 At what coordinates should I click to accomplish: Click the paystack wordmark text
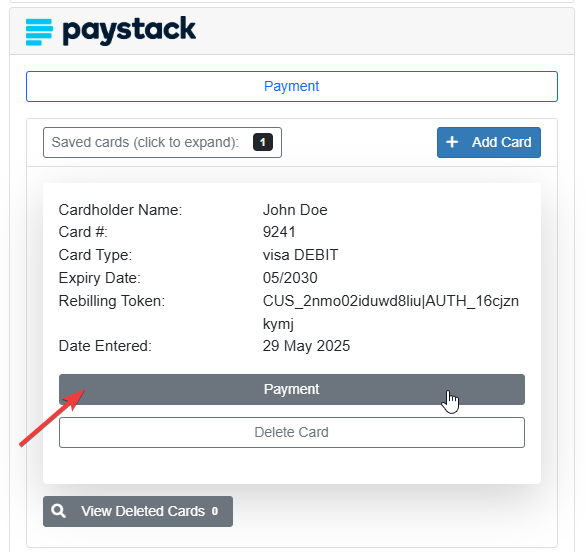click(x=129, y=31)
